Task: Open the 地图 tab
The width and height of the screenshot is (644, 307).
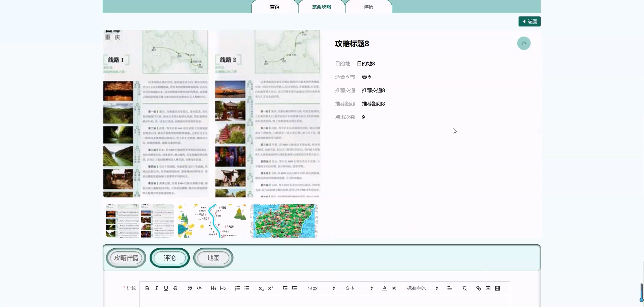Action: tap(213, 258)
